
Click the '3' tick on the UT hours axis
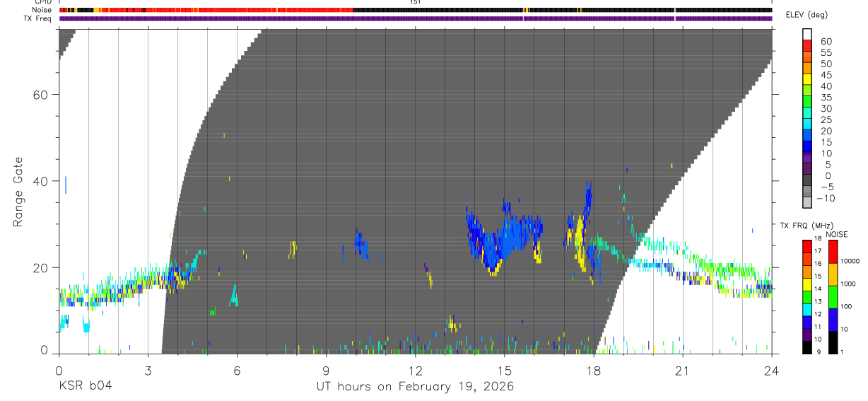pyautogui.click(x=148, y=370)
